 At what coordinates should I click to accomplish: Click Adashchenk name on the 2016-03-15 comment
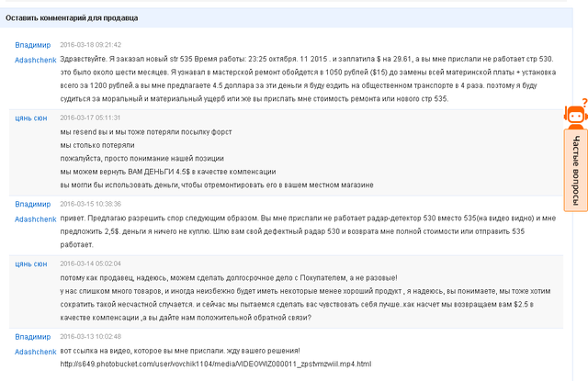(36, 219)
